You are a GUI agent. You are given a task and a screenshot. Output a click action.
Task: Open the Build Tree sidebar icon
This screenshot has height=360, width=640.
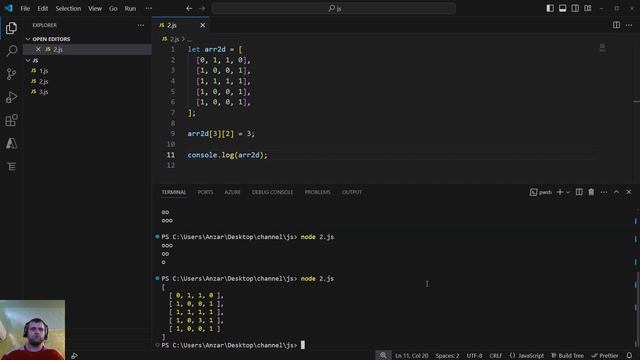pyautogui.click(x=11, y=167)
